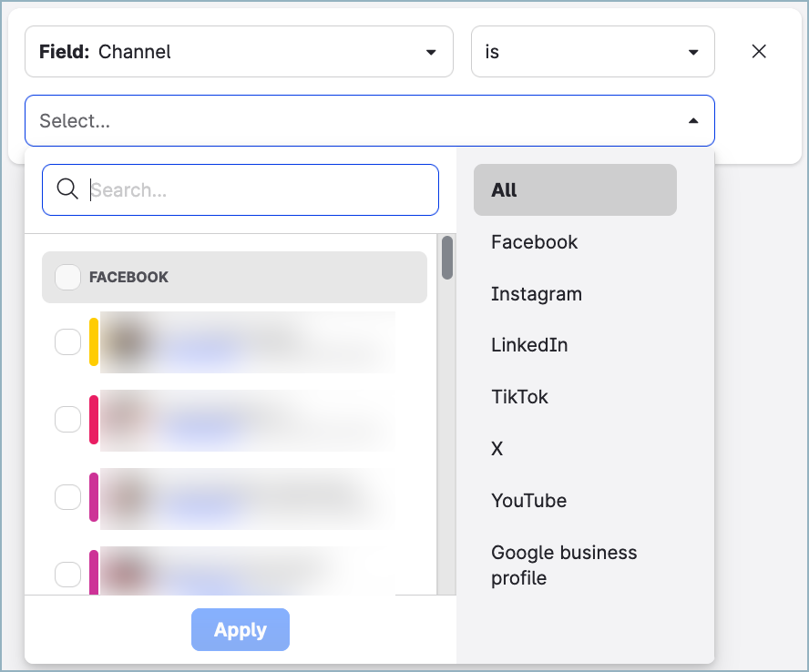Click the magnifier icon in search box
Image resolution: width=809 pixels, height=672 pixels.
click(67, 189)
